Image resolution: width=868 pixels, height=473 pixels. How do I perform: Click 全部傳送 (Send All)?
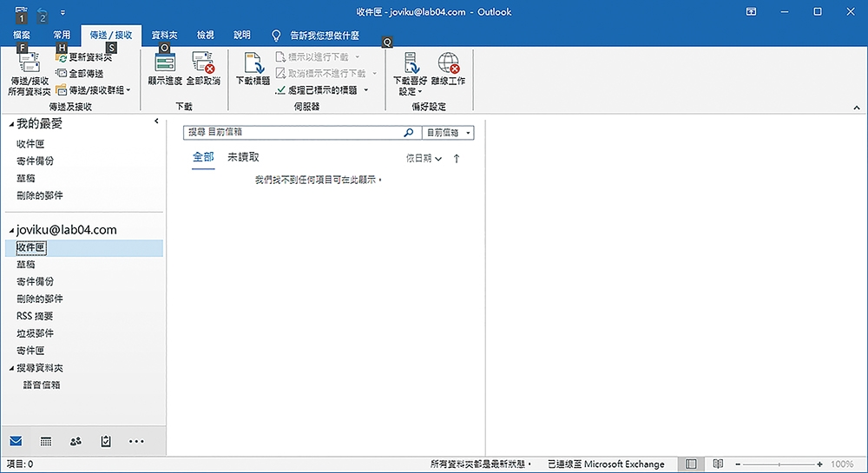tap(80, 74)
